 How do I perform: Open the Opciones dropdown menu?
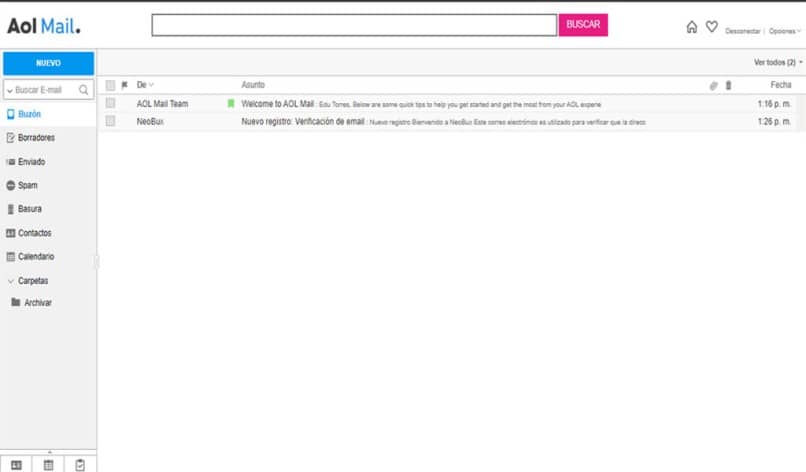click(x=784, y=31)
